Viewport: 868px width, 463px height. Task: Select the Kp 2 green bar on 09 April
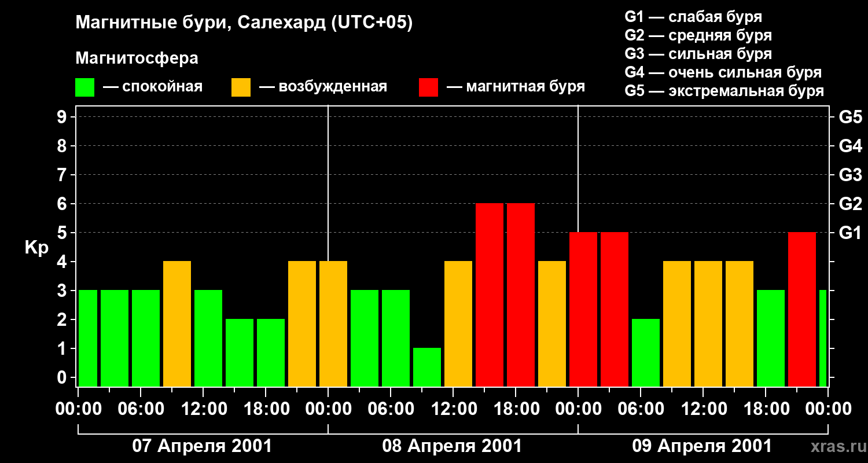pos(646,352)
